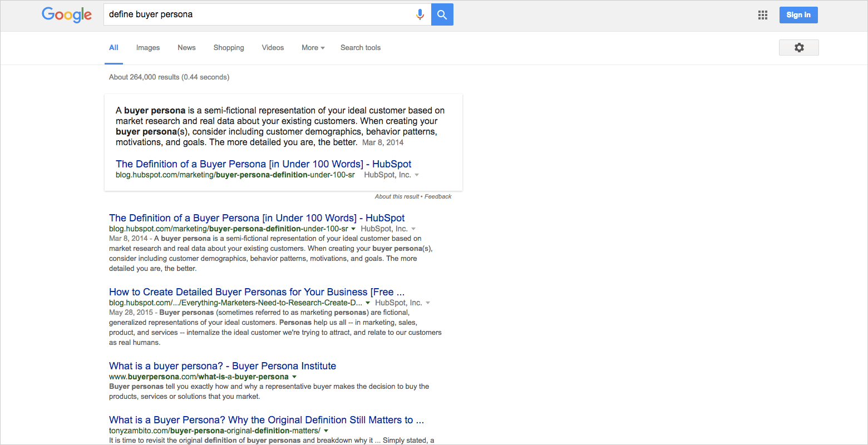868x445 pixels.
Task: Click the microphone icon for voice search
Action: click(x=420, y=14)
